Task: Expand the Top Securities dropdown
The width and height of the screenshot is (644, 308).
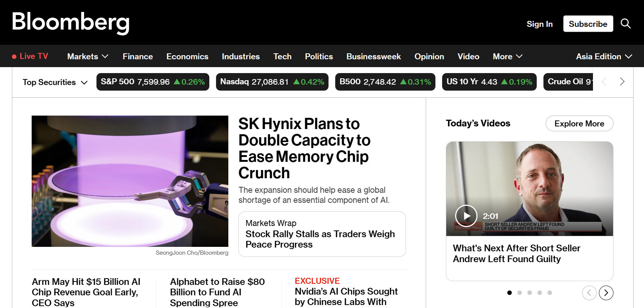Action: [55, 82]
